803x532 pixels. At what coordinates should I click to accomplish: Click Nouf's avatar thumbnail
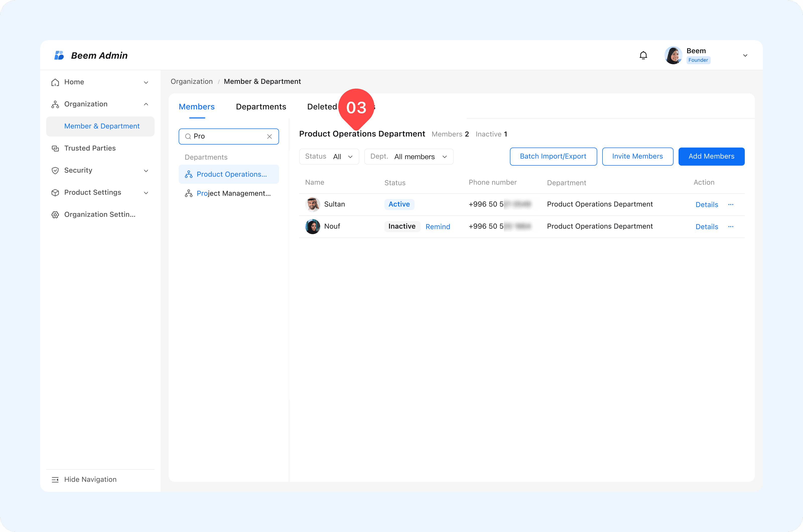pyautogui.click(x=312, y=226)
